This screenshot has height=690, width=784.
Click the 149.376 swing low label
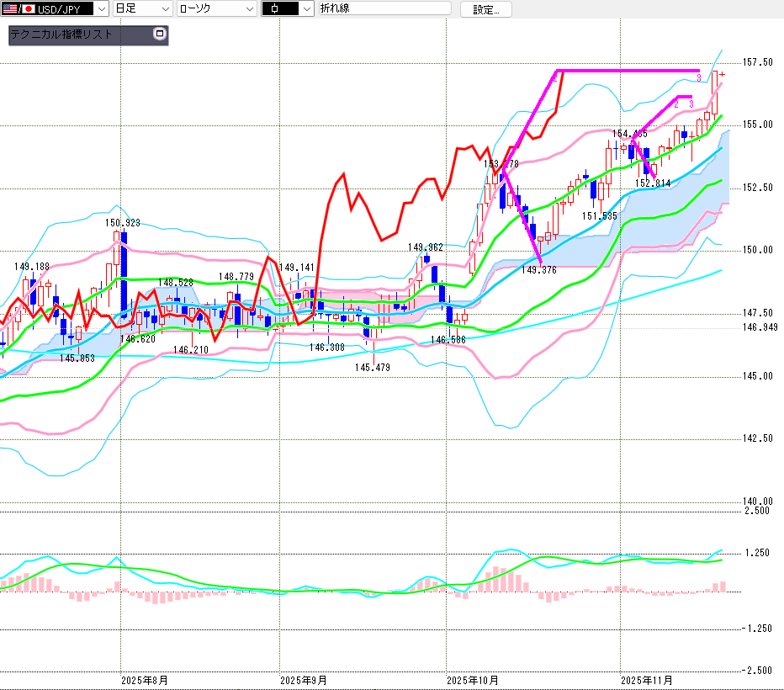pos(538,270)
